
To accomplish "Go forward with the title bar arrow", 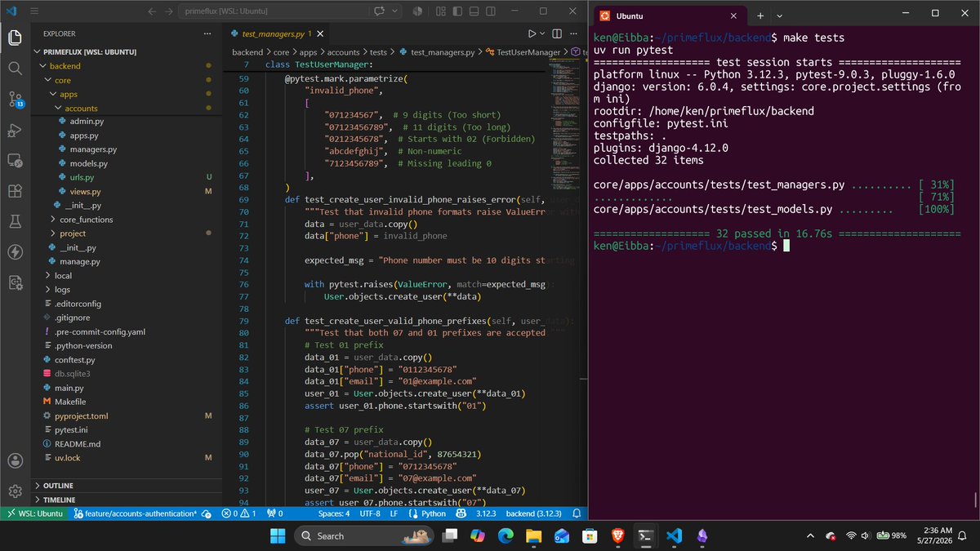I will coord(170,12).
